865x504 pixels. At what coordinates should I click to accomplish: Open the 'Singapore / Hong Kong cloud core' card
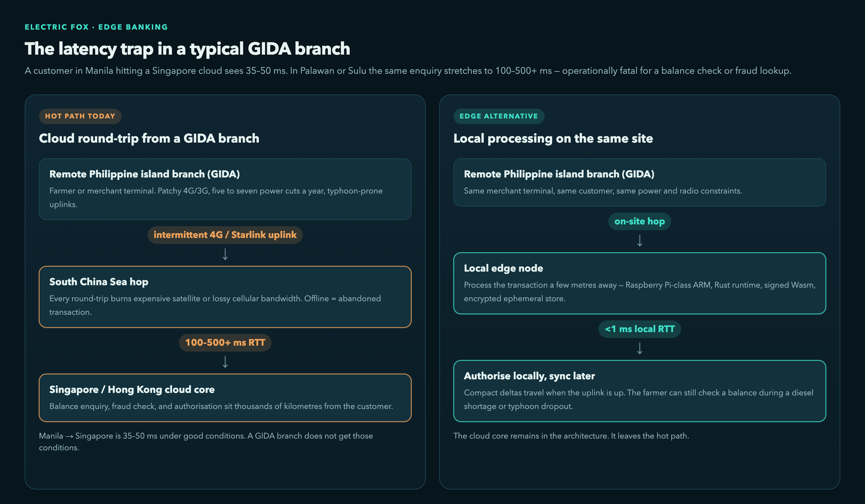tap(225, 398)
